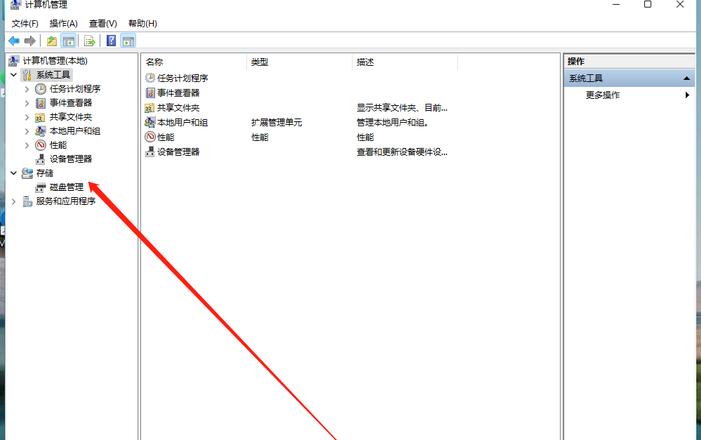Select 性能 row in the list
The height and width of the screenshot is (440, 701).
tap(165, 137)
